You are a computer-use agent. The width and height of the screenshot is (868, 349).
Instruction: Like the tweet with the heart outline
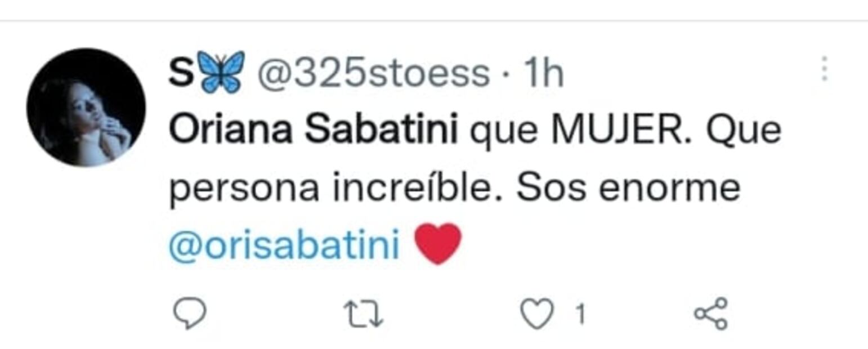click(x=536, y=314)
